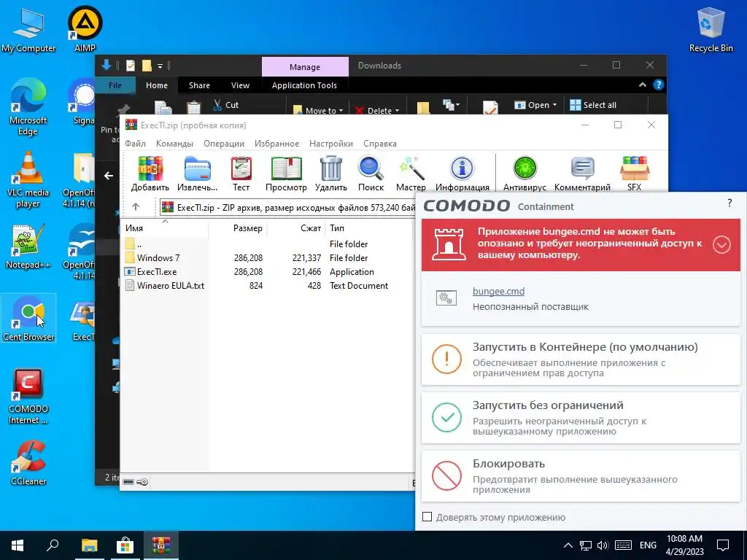
Task: Open the Просмотр (View) book icon
Action: click(x=286, y=174)
